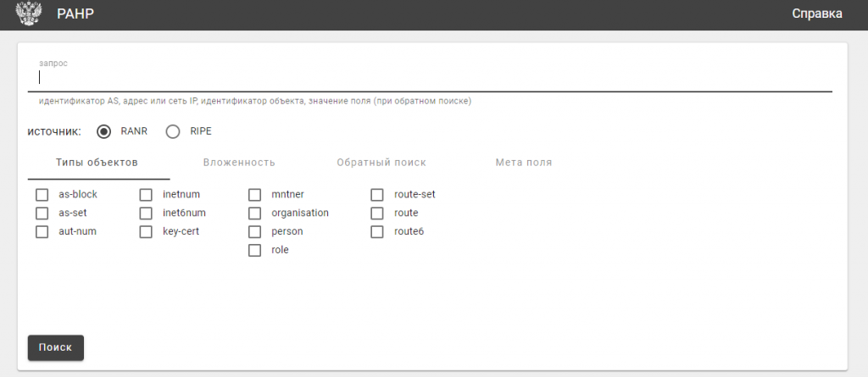Image resolution: width=868 pixels, height=377 pixels.
Task: Switch to the Обратный поиск tab
Action: tap(381, 163)
